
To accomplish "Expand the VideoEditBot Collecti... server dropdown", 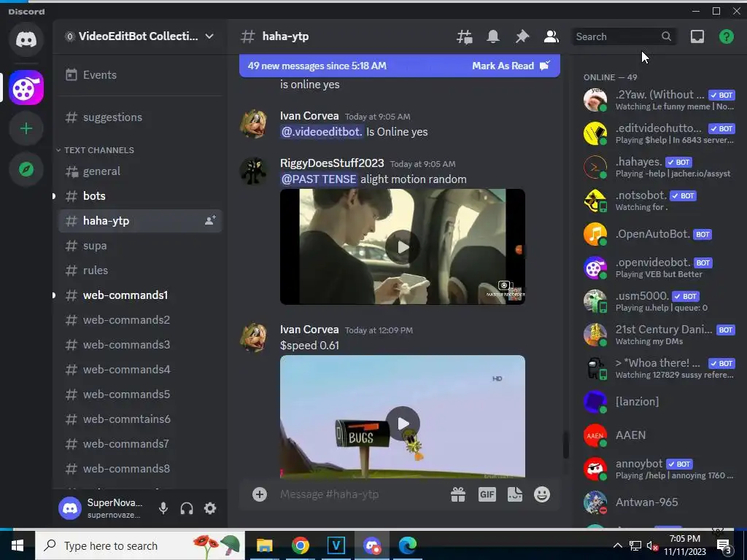I will [209, 36].
